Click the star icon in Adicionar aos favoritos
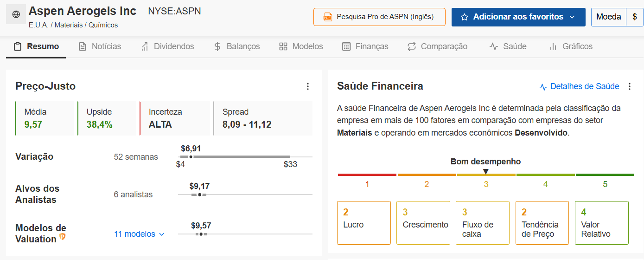Screen dimensions: 644x260 [x=465, y=17]
